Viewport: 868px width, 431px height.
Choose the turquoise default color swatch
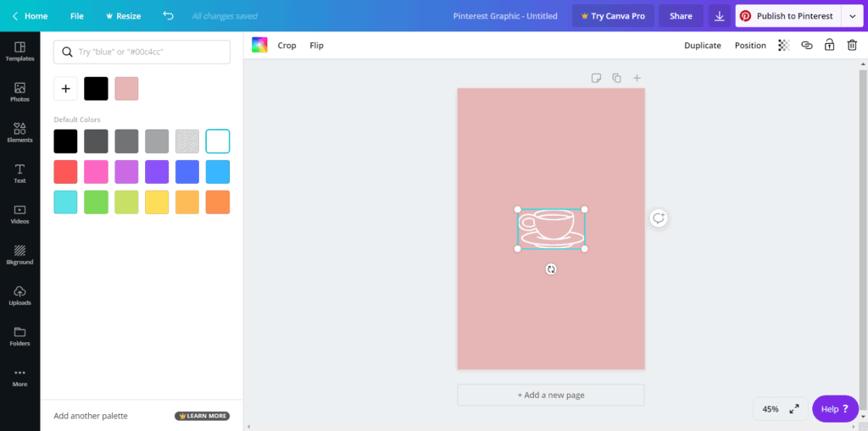(x=65, y=202)
